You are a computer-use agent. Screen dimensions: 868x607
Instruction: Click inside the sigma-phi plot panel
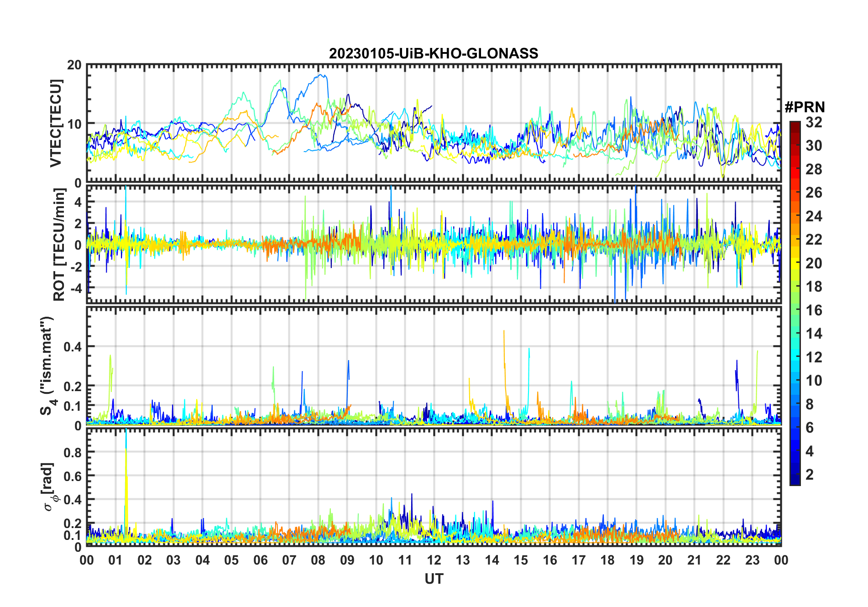[x=434, y=487]
